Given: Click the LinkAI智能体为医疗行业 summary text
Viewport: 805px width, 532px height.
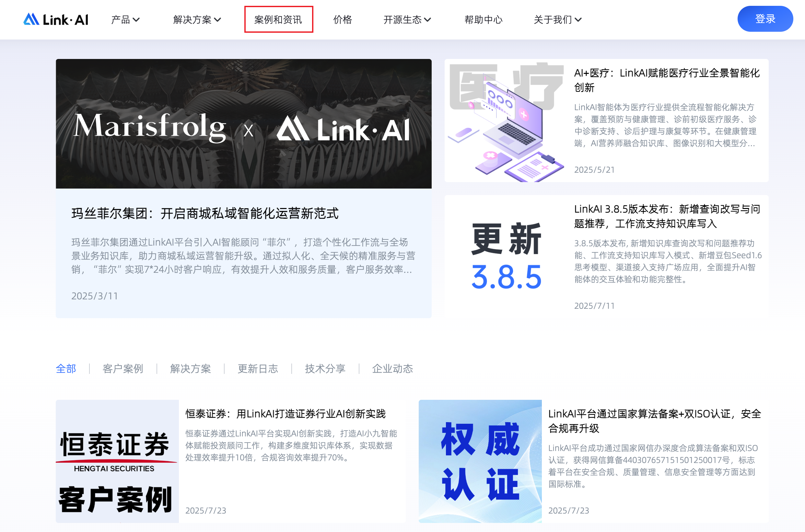Looking at the screenshot, I should click(665, 125).
